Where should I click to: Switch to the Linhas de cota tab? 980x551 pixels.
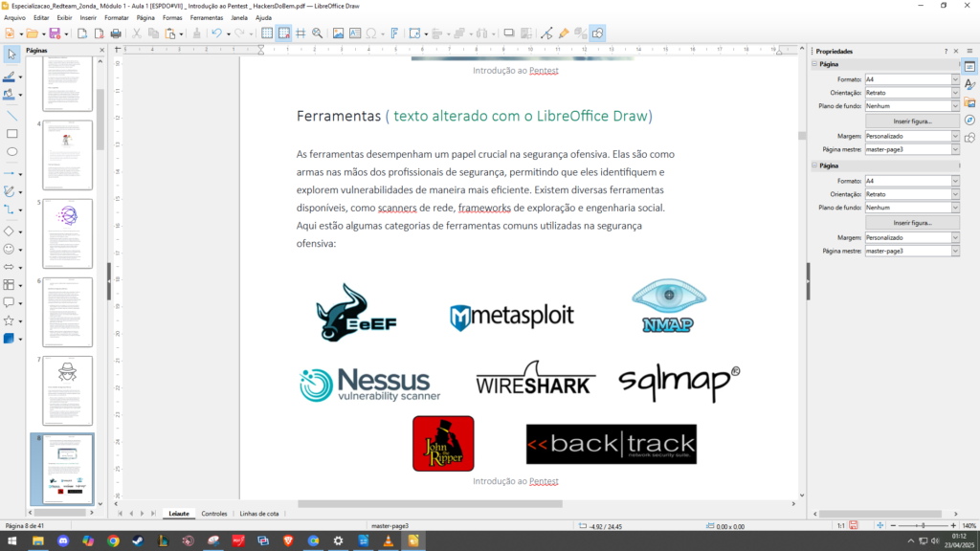[259, 514]
